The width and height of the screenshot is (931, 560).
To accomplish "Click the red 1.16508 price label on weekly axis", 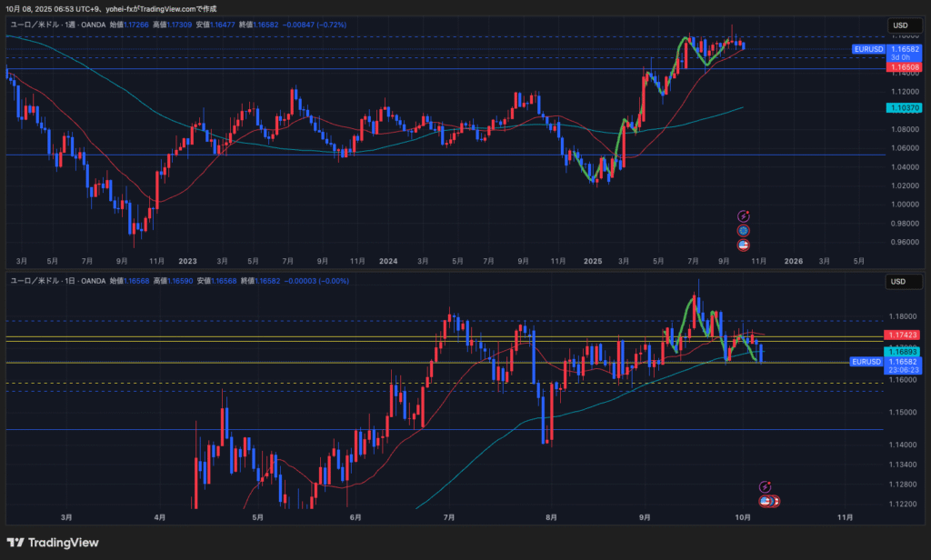I will click(900, 67).
